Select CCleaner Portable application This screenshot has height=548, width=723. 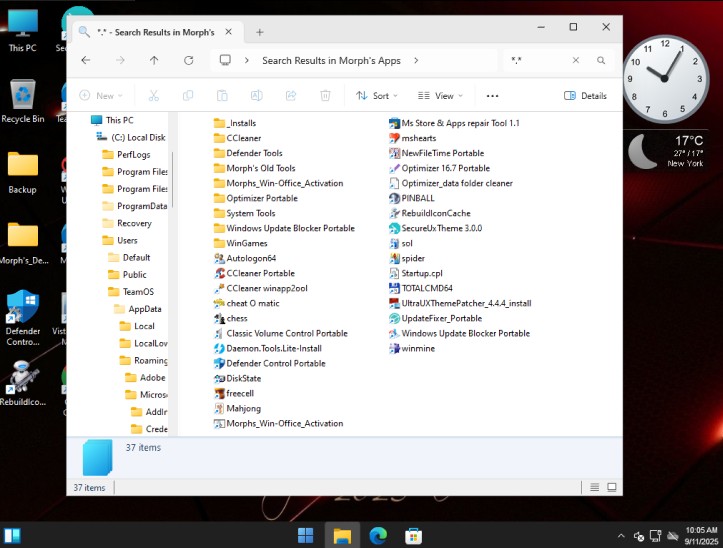[x=255, y=273]
